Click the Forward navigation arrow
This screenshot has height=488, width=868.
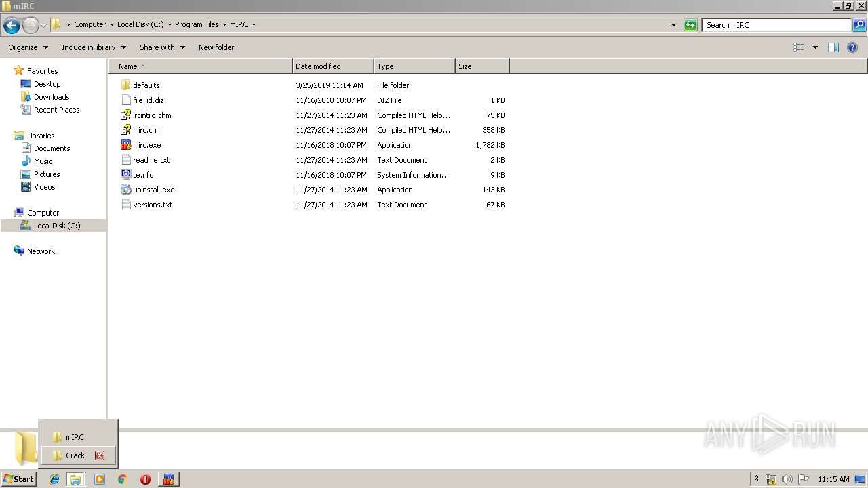[x=31, y=26]
